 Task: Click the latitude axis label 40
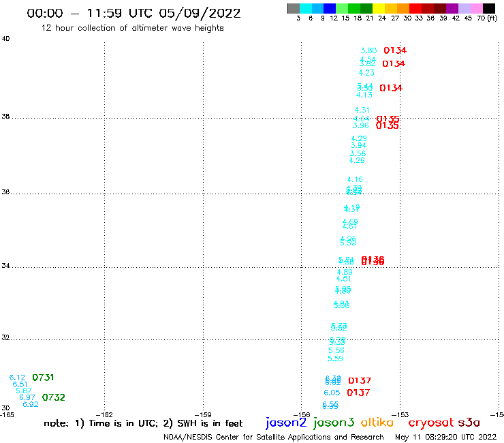(5, 39)
